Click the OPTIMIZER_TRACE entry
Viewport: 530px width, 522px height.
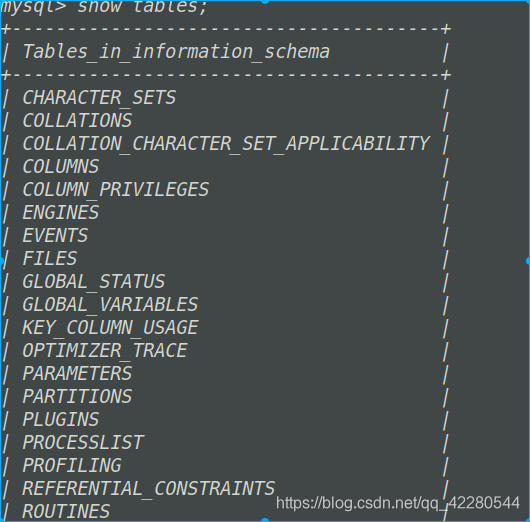105,351
